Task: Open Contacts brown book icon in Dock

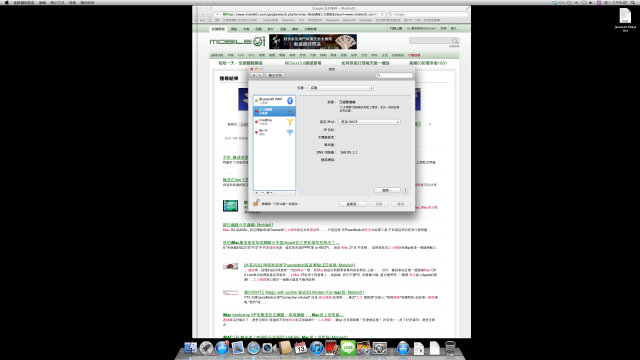Action: (x=285, y=348)
